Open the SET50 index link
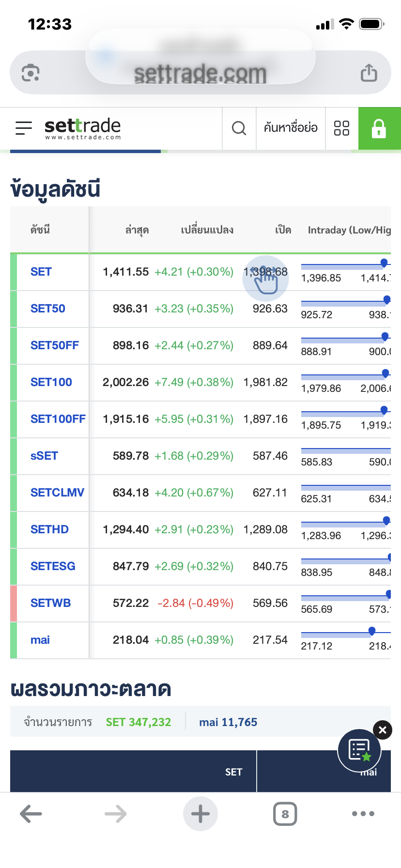 [48, 309]
